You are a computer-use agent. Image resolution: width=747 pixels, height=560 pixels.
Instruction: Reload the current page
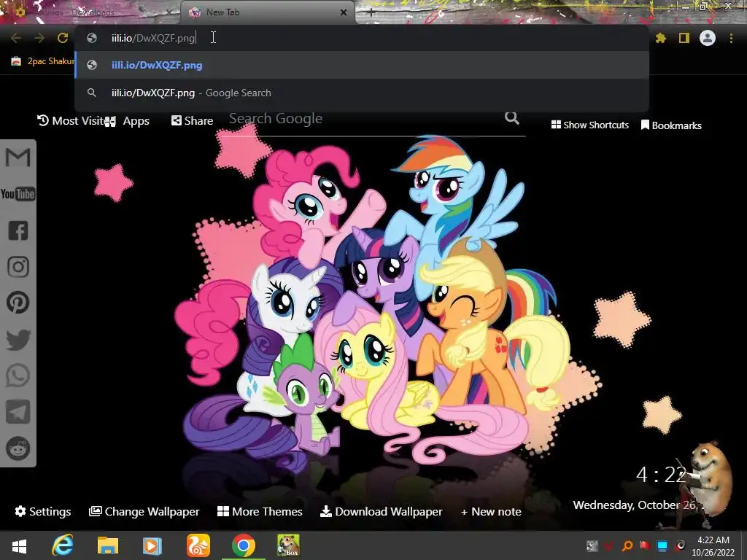(63, 38)
